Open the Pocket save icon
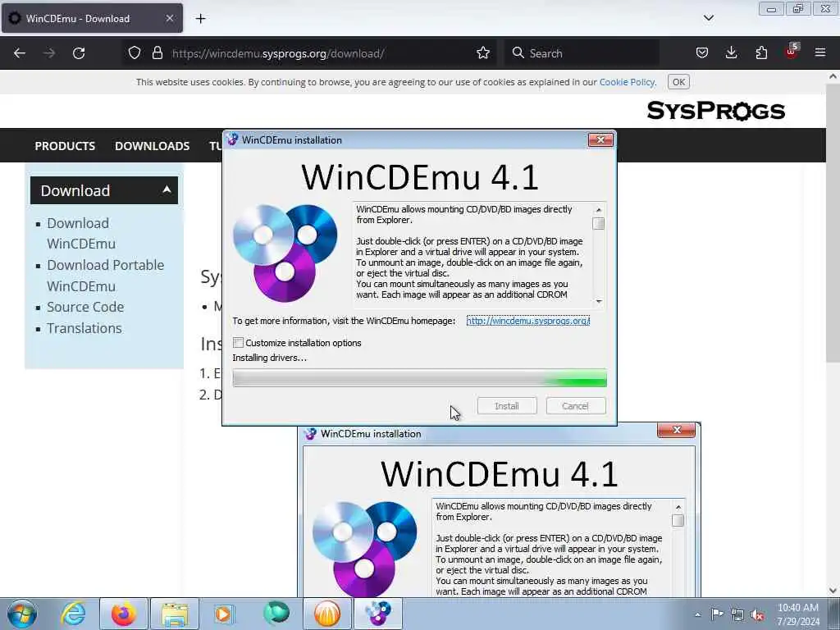The width and height of the screenshot is (840, 630). pyautogui.click(x=702, y=53)
